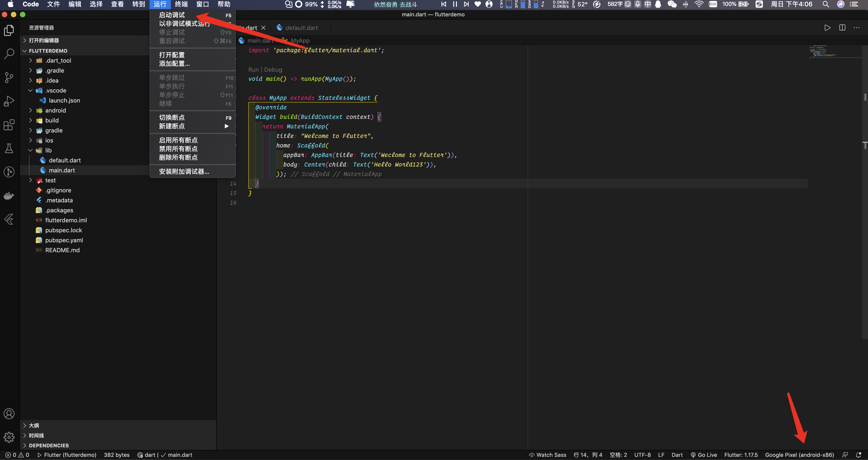Open the Search view in activity bar
868x460 pixels.
9,54
